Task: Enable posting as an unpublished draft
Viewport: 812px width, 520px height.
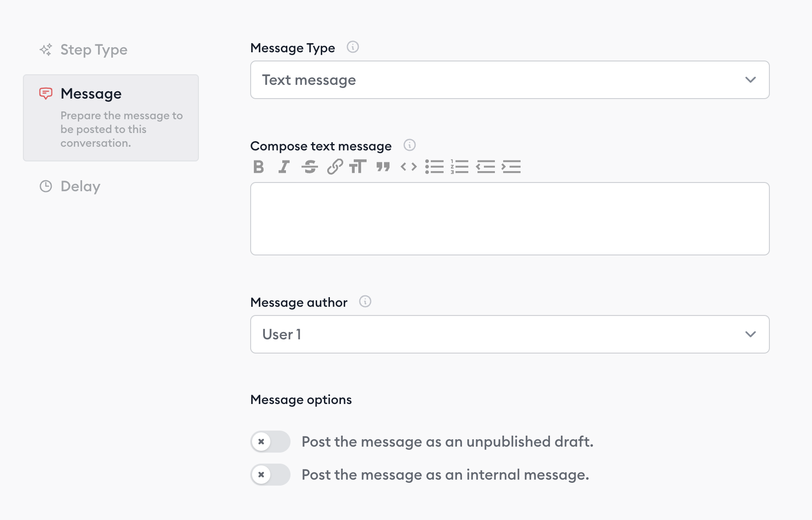Action: (270, 442)
